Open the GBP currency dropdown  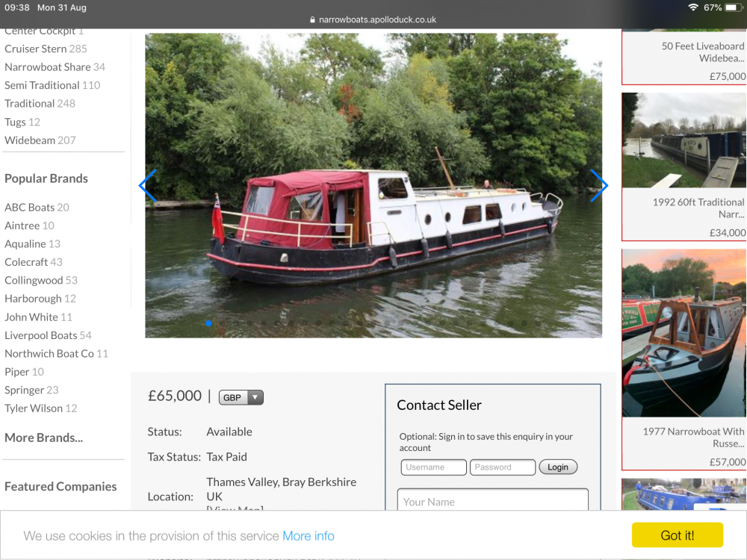241,397
